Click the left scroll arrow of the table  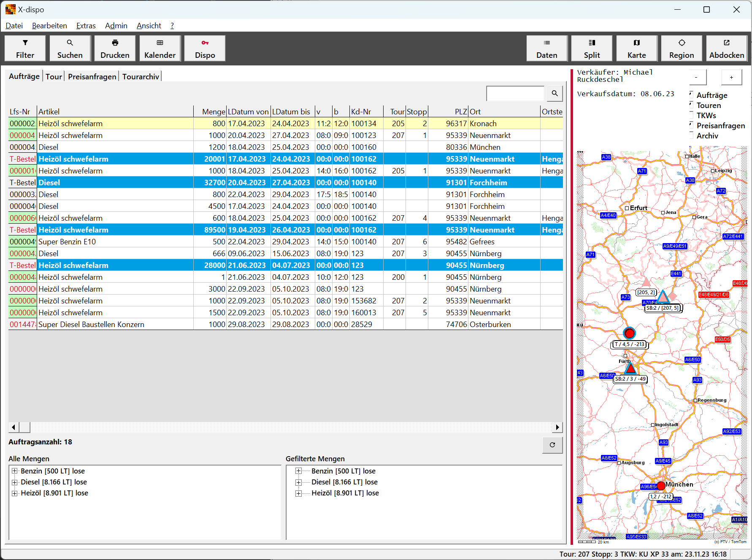(x=14, y=427)
